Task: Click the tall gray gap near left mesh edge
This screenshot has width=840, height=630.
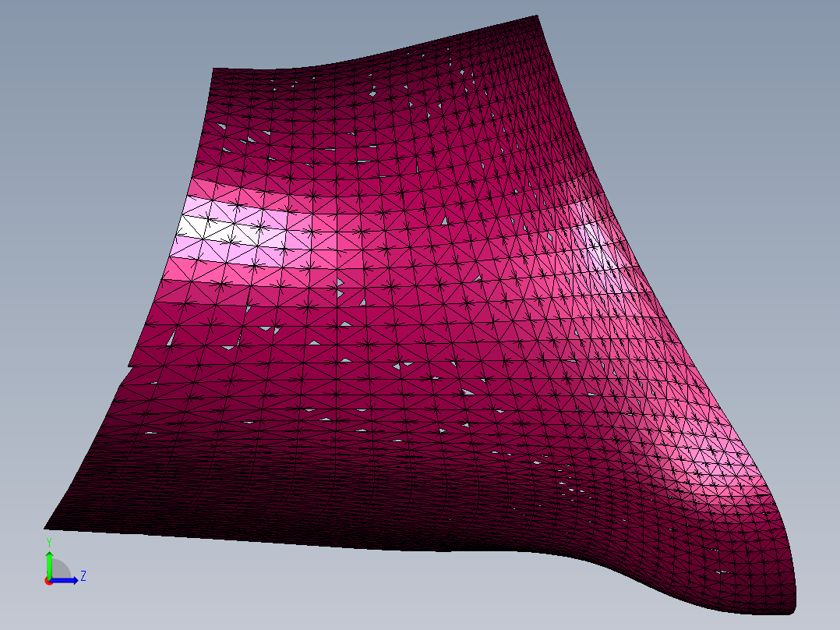Action: pos(171,338)
